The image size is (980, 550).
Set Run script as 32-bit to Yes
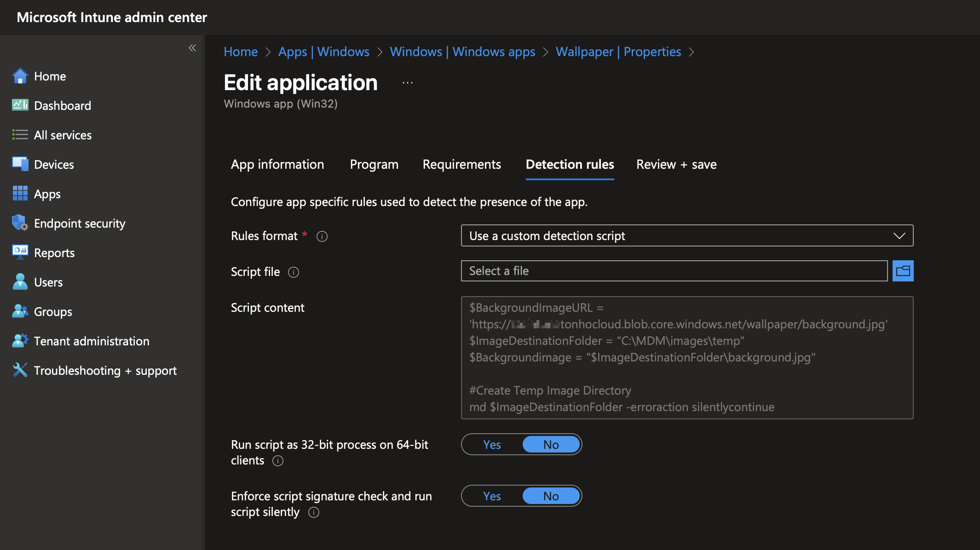[492, 445]
